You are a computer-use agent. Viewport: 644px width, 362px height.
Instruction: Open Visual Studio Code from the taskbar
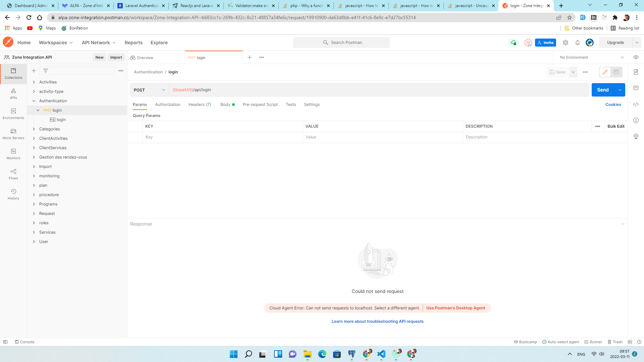click(381, 354)
